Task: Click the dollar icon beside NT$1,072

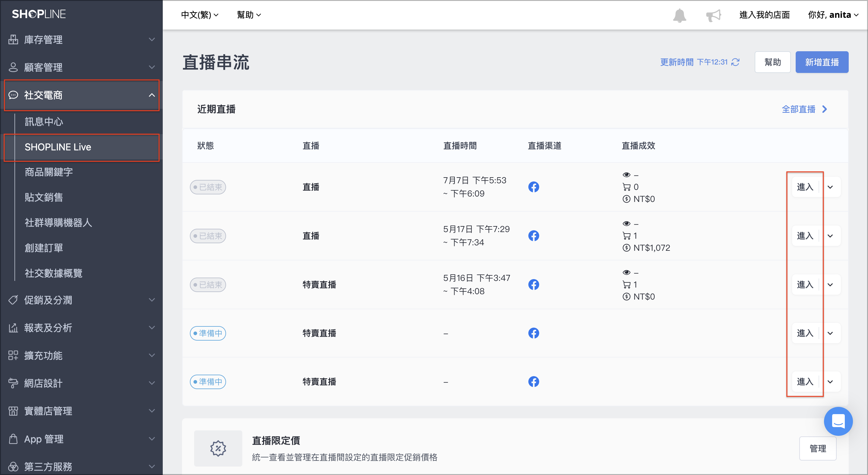Action: [626, 248]
